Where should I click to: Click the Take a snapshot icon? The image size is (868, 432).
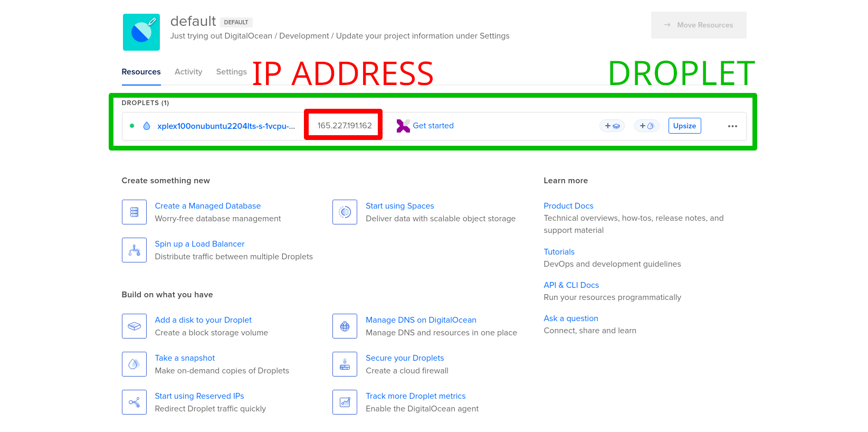pyautogui.click(x=134, y=364)
